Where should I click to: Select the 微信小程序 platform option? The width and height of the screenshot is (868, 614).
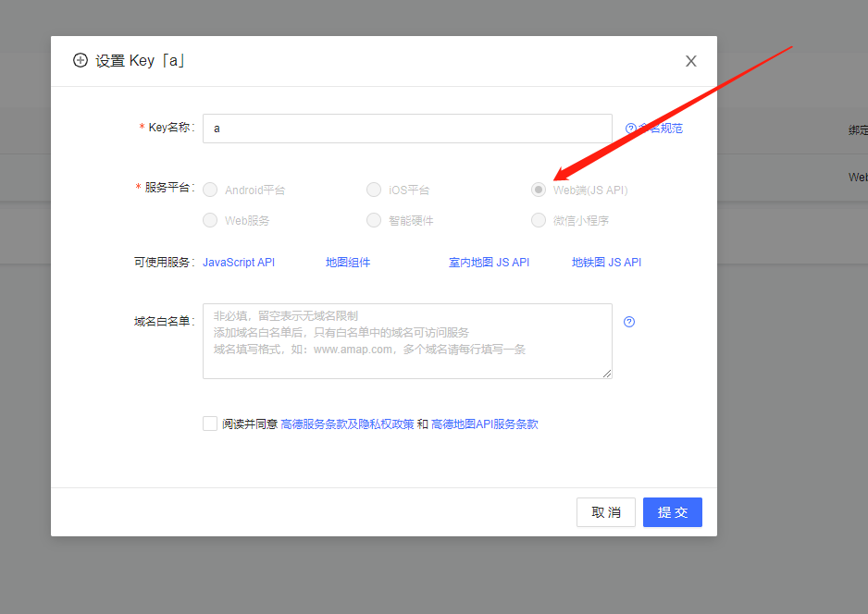coord(539,220)
